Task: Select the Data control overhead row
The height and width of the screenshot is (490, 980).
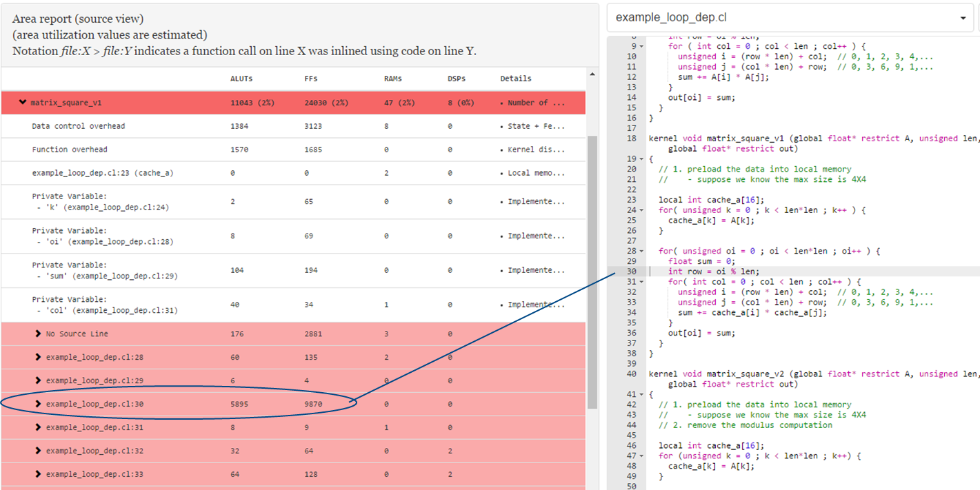Action: pos(79,126)
